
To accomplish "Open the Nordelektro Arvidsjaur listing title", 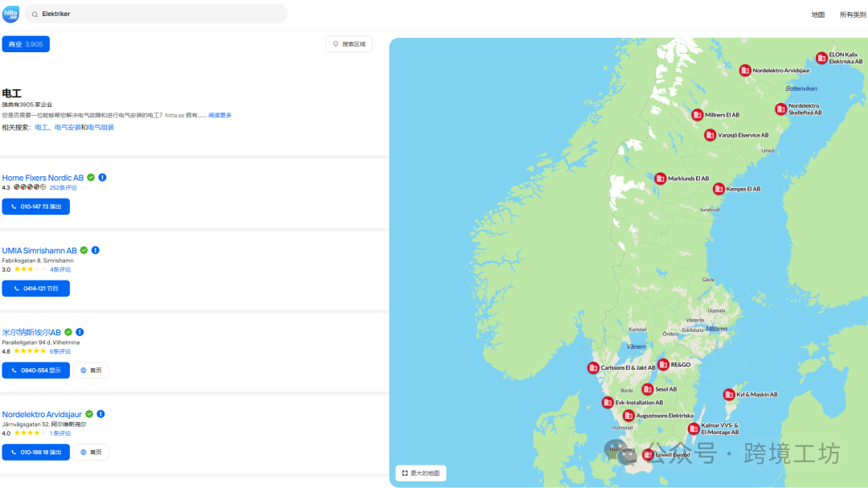I will click(42, 414).
